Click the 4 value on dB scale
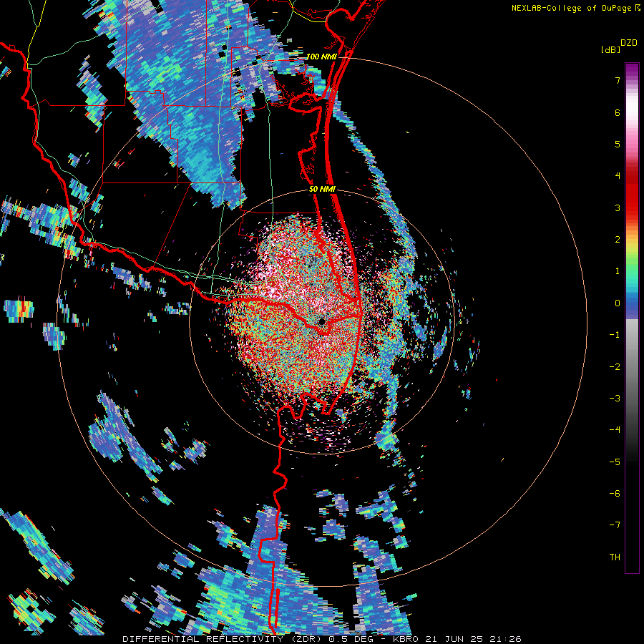Screen dimensions: 644x644 (x=618, y=176)
